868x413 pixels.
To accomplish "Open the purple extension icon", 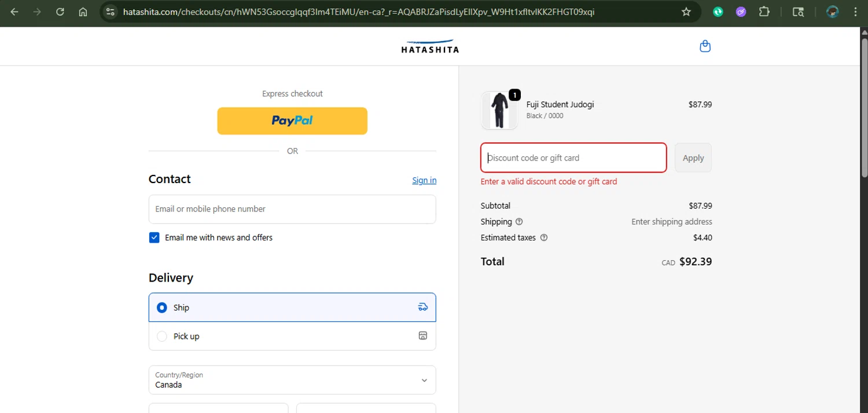I will [x=741, y=12].
